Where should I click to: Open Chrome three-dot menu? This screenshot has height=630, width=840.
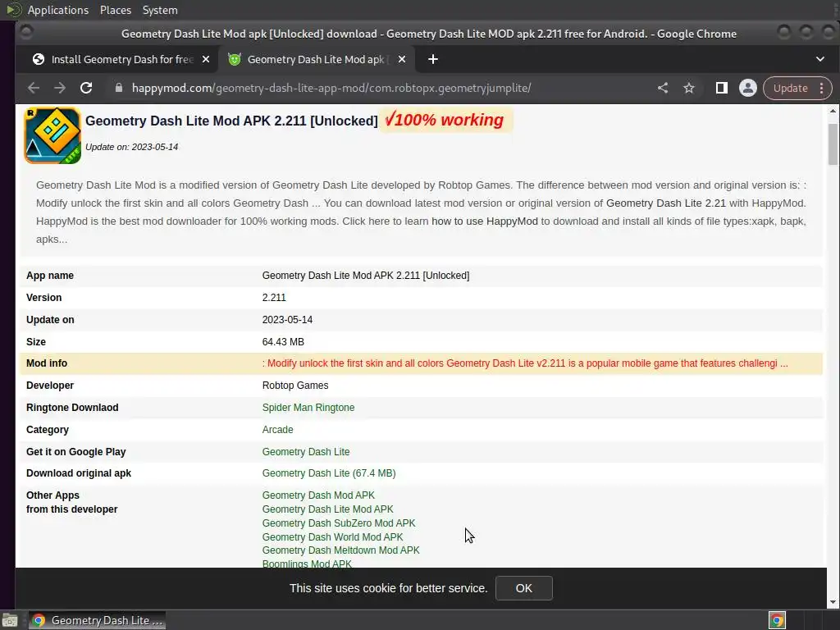821,88
